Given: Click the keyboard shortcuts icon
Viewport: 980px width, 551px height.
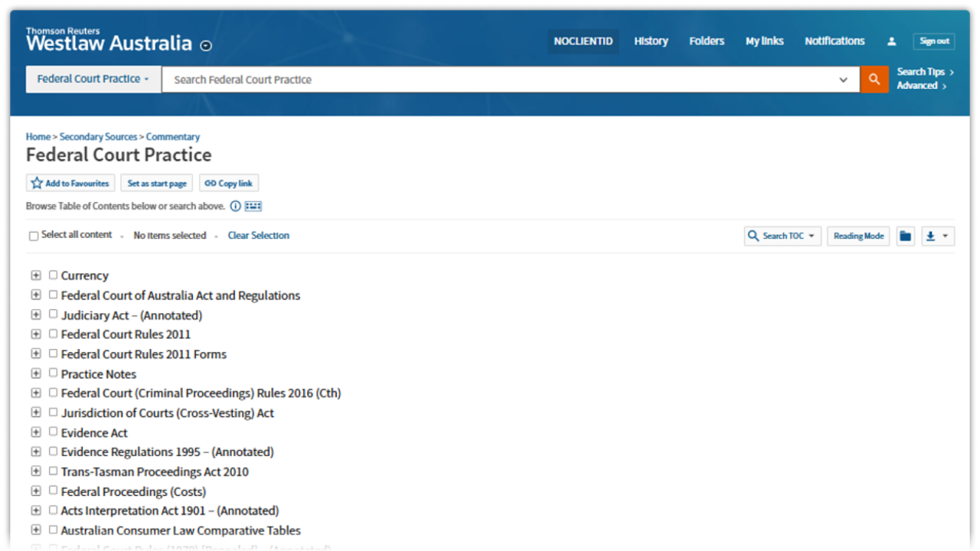Looking at the screenshot, I should point(253,206).
